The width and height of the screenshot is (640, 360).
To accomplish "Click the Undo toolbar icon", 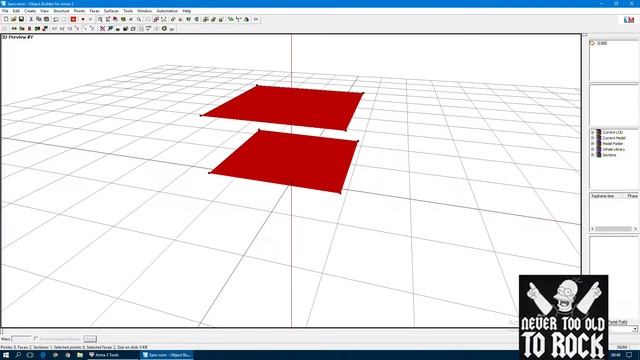I will click(x=56, y=19).
